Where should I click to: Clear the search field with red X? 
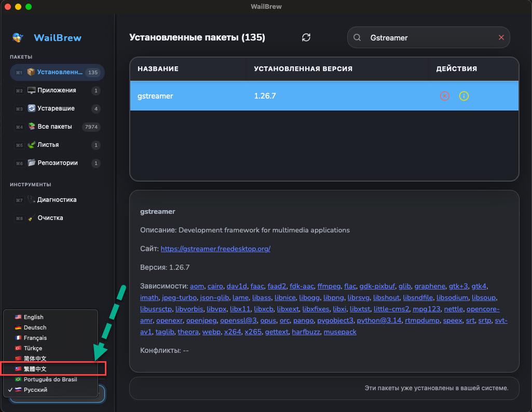pos(501,37)
